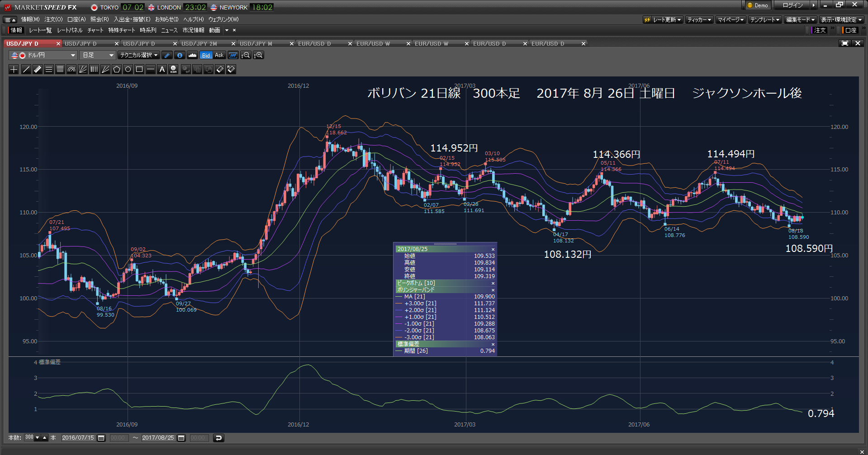Click the ログイン button
The height and width of the screenshot is (455, 868).
pyautogui.click(x=793, y=5)
